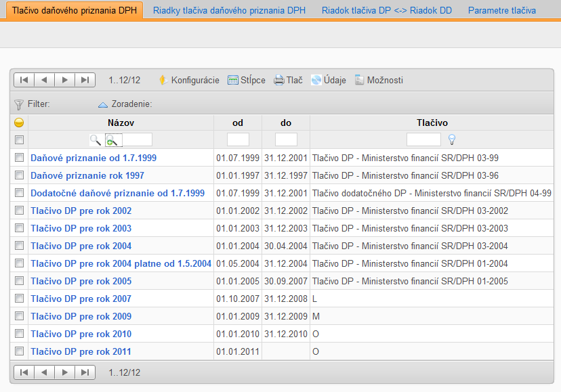Viewport: 561px width, 392px height.
Task: Go to first page in top pager
Action: [24, 80]
